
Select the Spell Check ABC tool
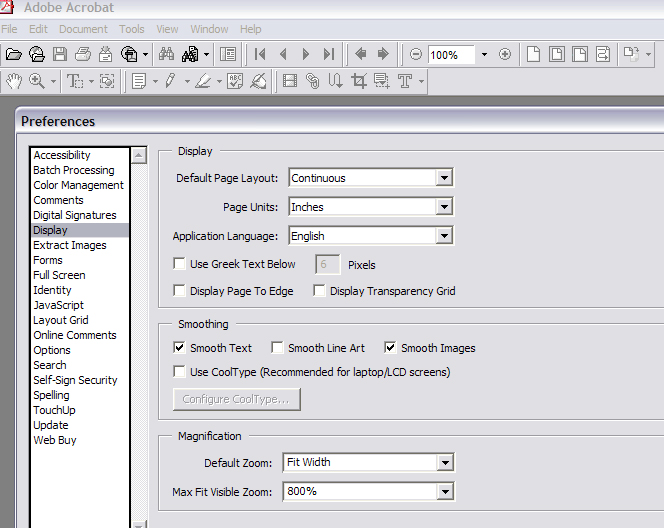tap(235, 80)
